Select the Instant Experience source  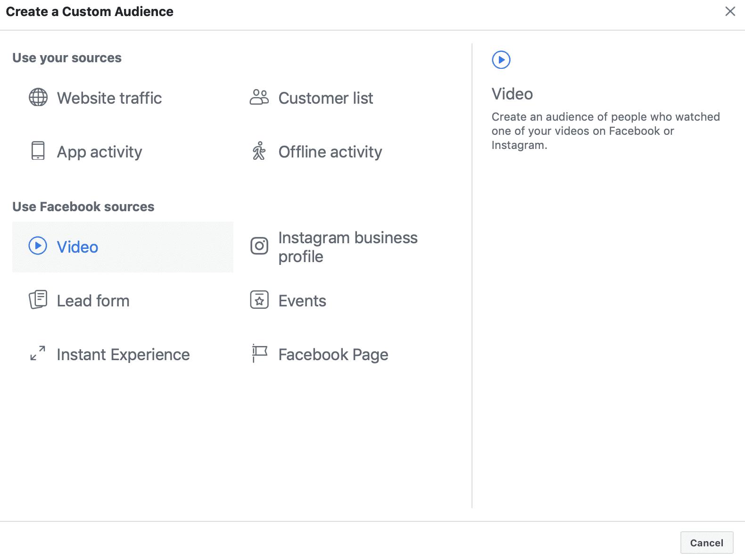(x=123, y=354)
